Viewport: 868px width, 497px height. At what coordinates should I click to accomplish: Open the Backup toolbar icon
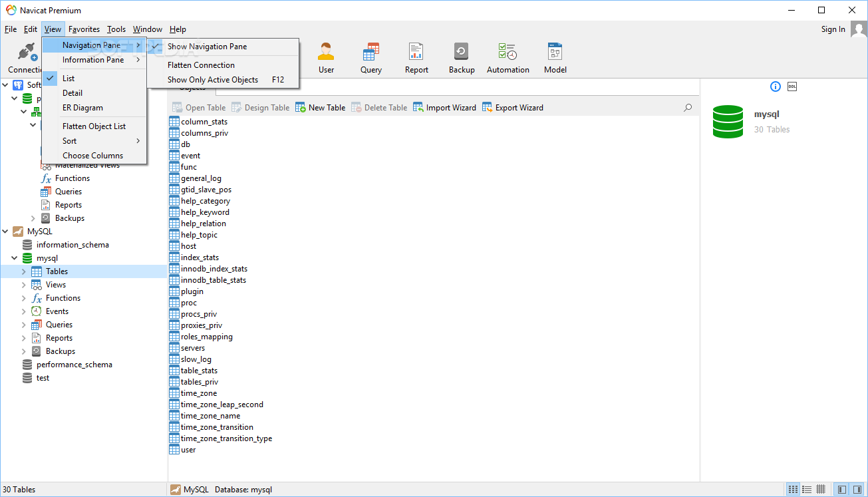coord(462,58)
